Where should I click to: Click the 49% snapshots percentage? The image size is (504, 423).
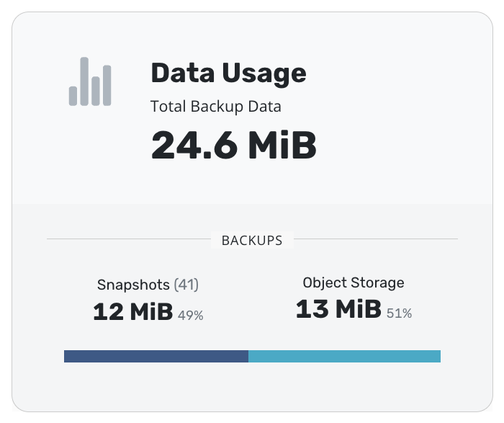pos(190,315)
